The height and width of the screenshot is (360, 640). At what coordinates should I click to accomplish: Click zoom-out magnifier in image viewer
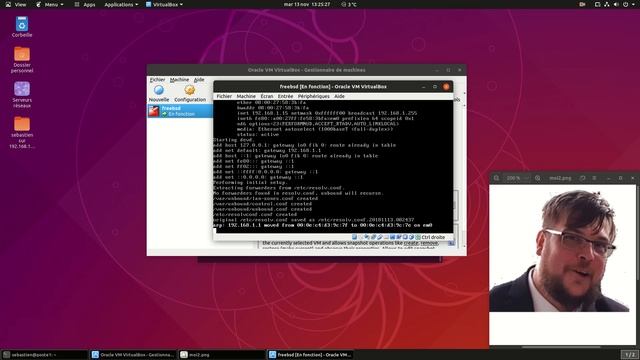[x=496, y=178]
